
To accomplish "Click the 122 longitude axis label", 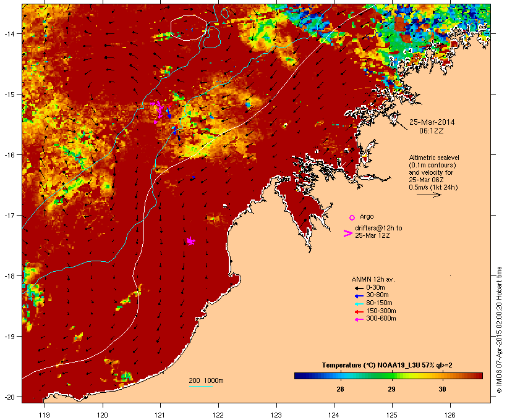I will click(x=218, y=415).
